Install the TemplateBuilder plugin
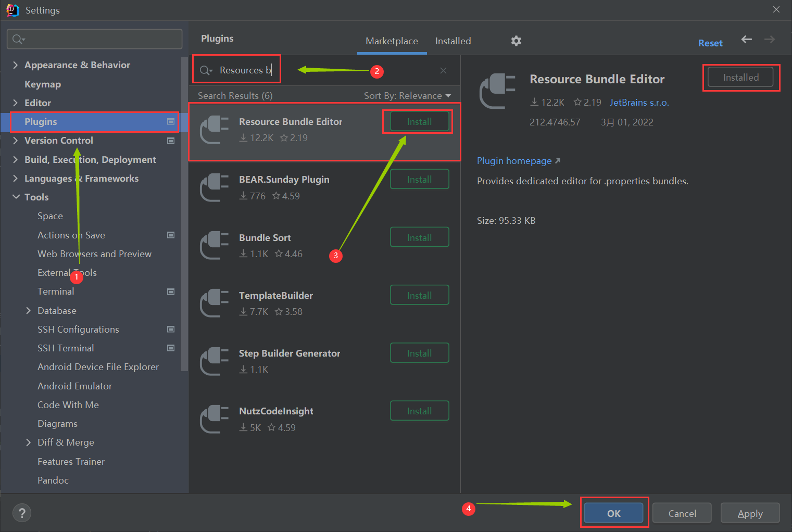The height and width of the screenshot is (532, 792). (419, 295)
